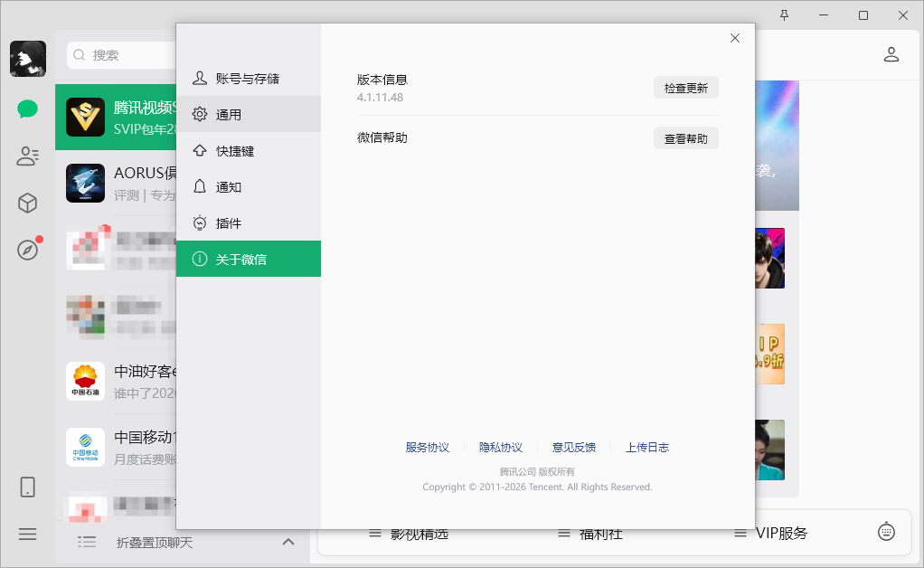924x568 pixels.
Task: Click the bell icon next to 通知
Action: pyautogui.click(x=200, y=187)
